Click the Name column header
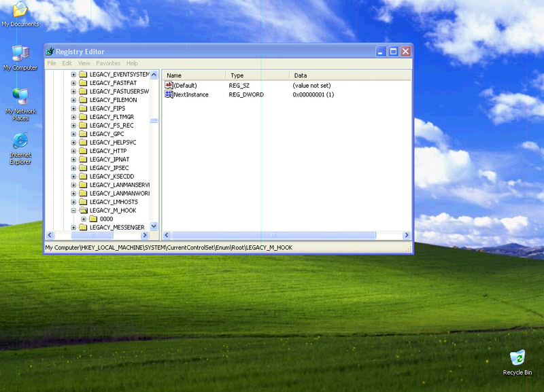This screenshot has width=544, height=392. pos(194,75)
